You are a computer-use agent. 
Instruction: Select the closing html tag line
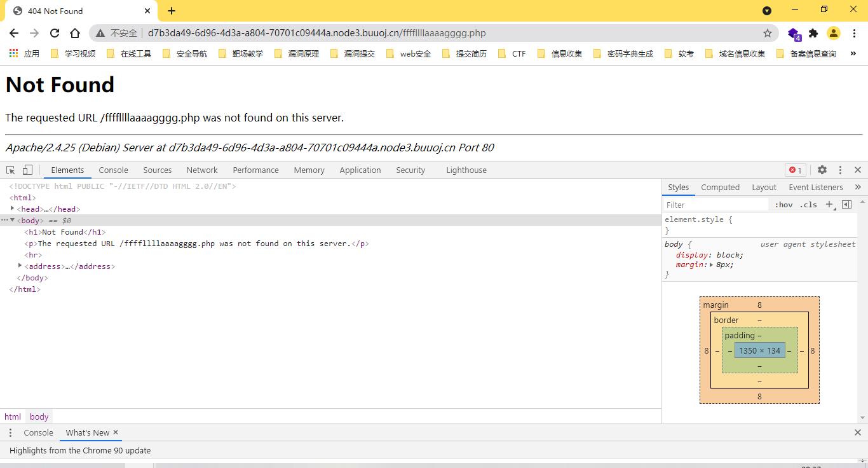pyautogui.click(x=25, y=289)
